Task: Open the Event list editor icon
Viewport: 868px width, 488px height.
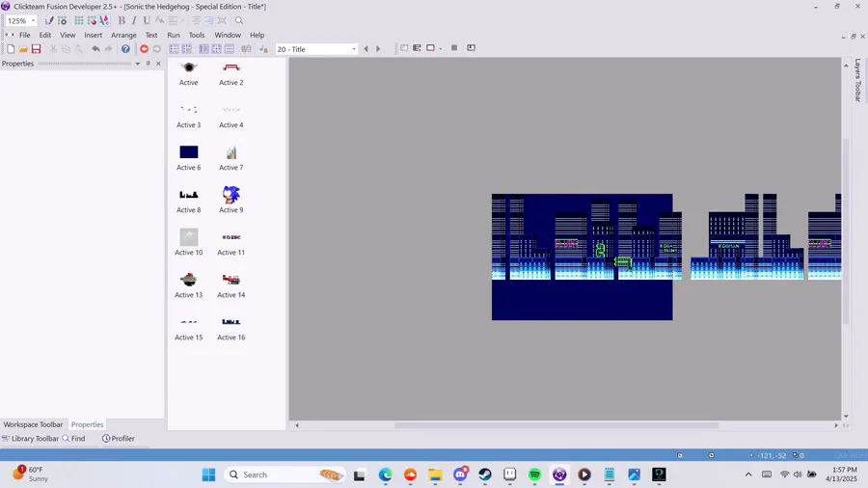Action: [230, 48]
